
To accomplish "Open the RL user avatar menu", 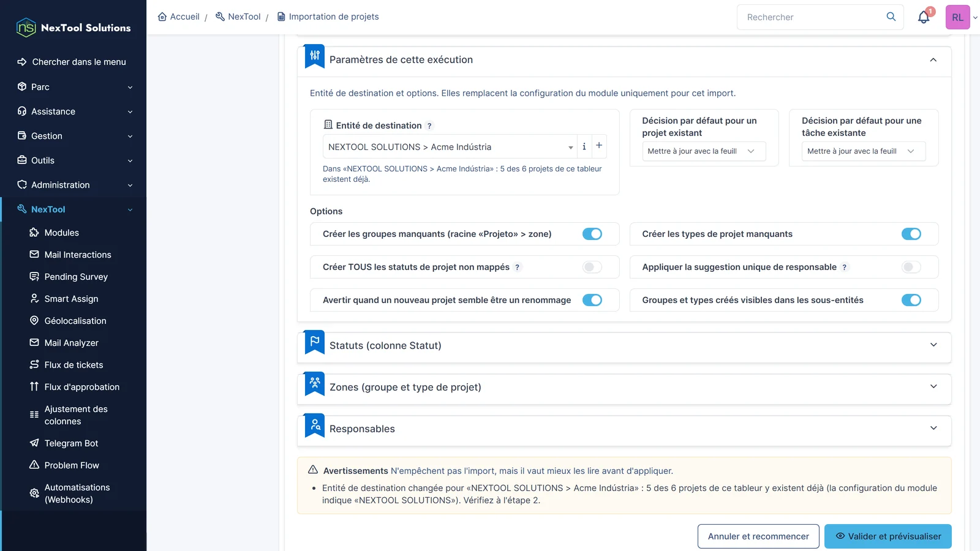I will click(958, 17).
